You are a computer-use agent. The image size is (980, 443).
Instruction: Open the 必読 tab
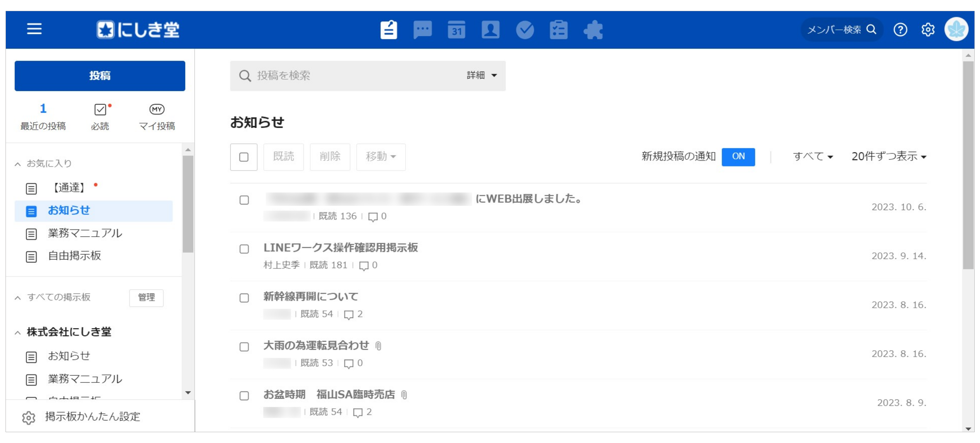(x=100, y=116)
